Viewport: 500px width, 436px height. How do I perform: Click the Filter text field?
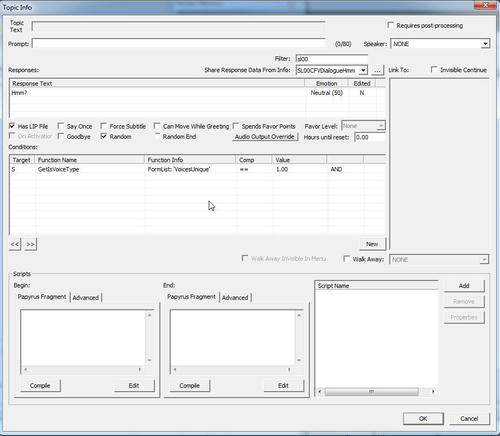[x=332, y=59]
